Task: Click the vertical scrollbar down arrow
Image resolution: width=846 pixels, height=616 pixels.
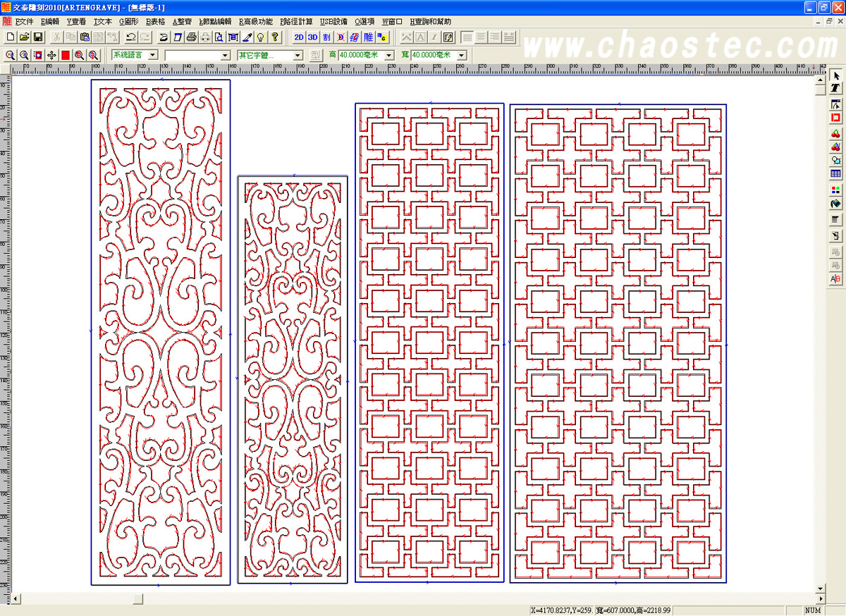Action: pos(820,589)
